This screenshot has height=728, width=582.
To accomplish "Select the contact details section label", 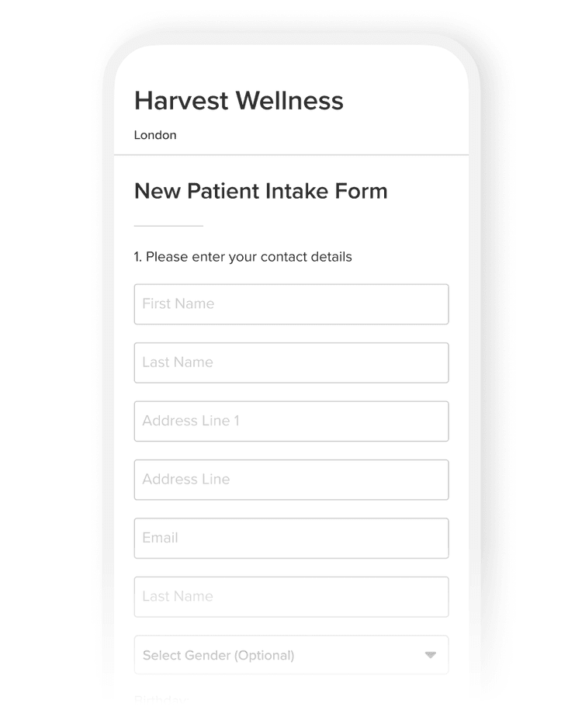I will [x=243, y=257].
